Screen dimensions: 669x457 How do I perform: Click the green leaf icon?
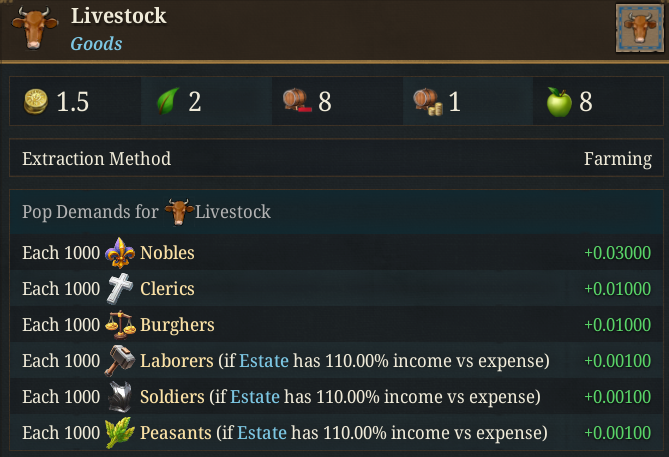click(x=167, y=102)
